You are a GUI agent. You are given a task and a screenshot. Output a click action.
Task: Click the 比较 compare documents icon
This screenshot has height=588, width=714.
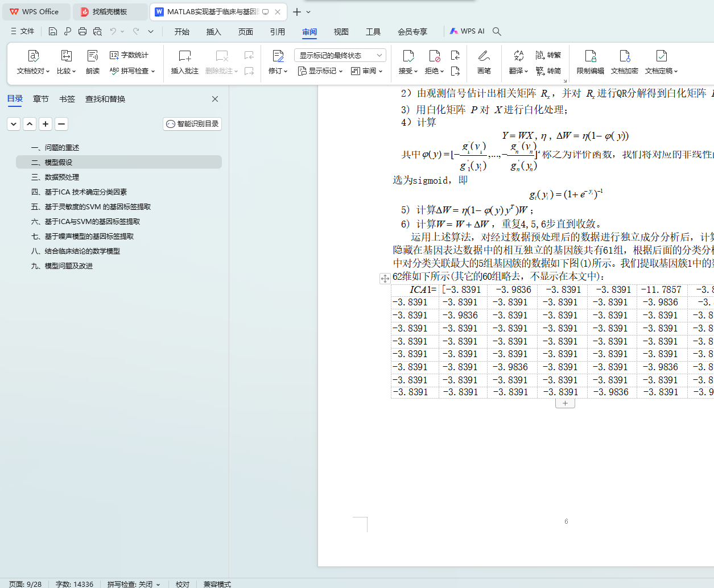(66, 56)
